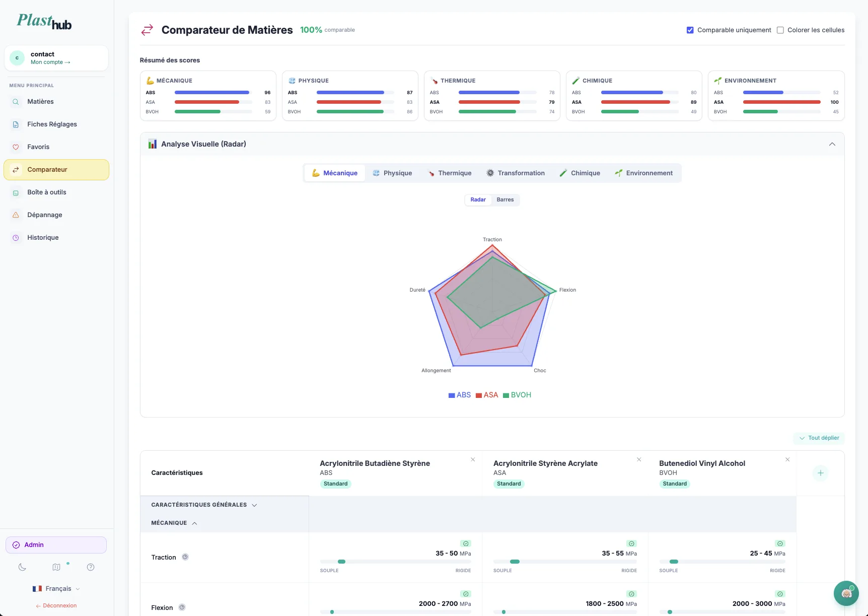
Task: Toggle dark mode with the moon icon
Action: [x=22, y=567]
